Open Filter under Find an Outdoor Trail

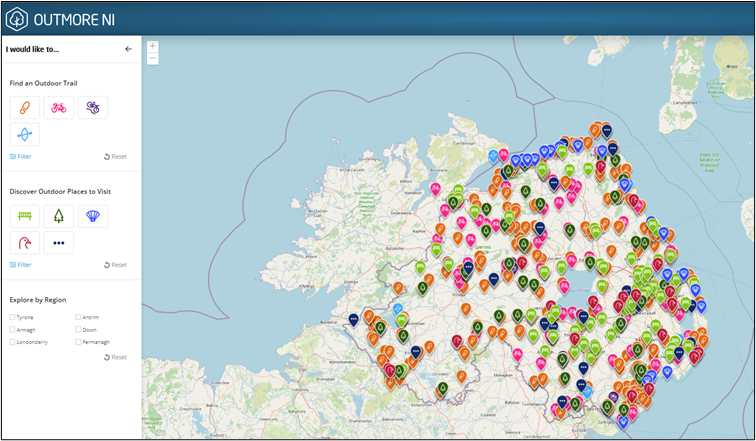tap(21, 157)
